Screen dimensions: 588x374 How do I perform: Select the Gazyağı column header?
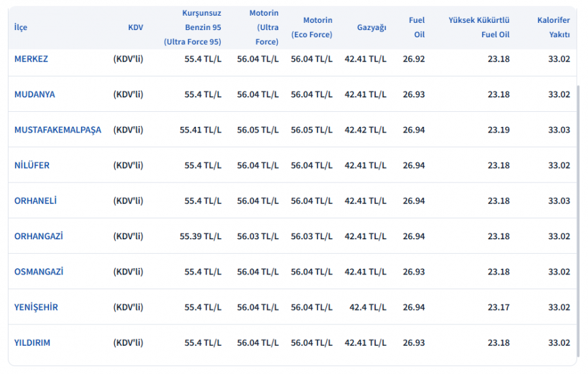(371, 27)
